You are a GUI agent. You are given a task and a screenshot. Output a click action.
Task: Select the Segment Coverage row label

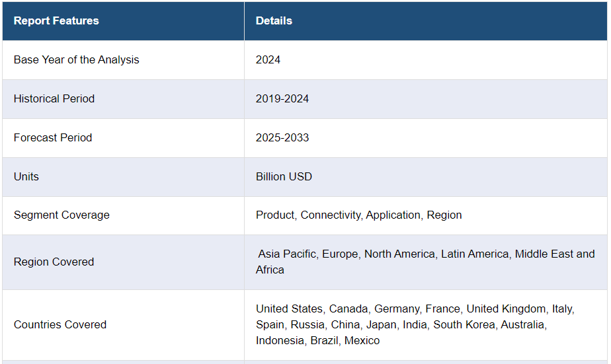click(61, 215)
